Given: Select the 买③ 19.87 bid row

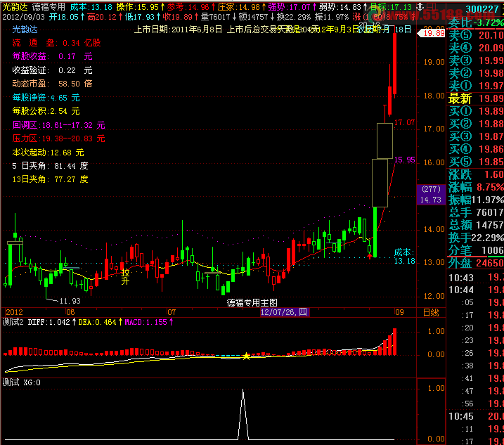Looking at the screenshot, I should click(x=476, y=136).
